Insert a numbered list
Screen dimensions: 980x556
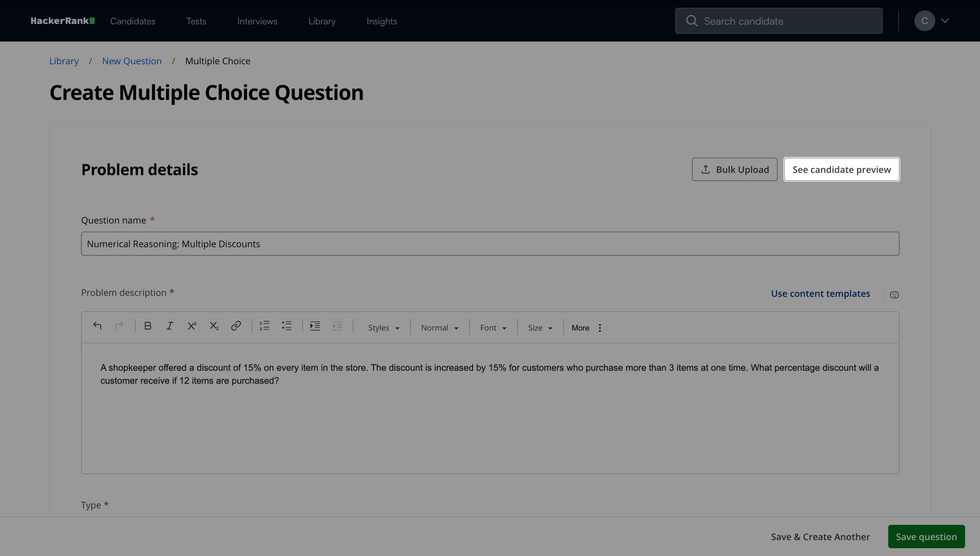click(x=265, y=326)
